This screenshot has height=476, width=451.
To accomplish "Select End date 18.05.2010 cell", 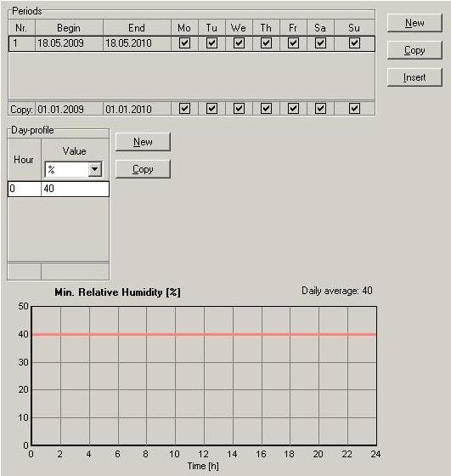I will pos(137,43).
